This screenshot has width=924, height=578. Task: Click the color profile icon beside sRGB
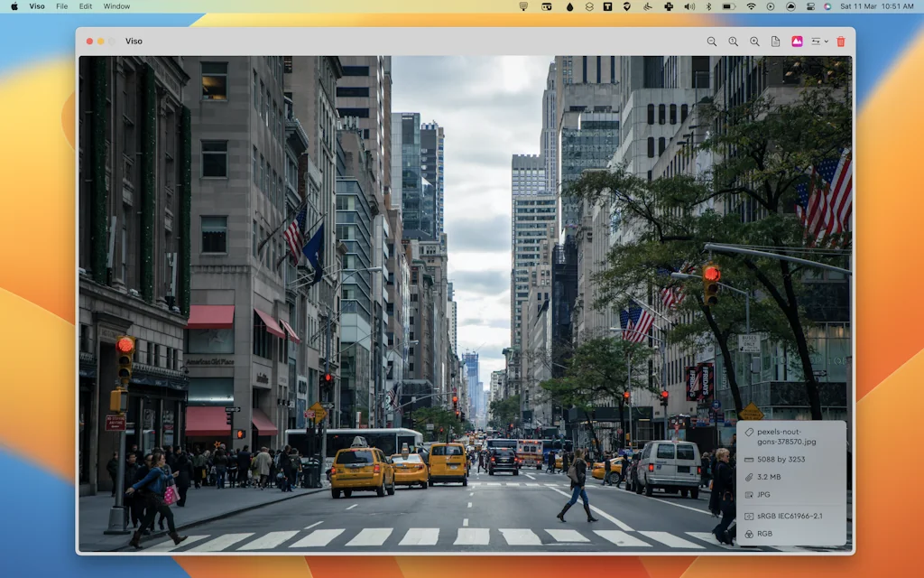click(749, 516)
